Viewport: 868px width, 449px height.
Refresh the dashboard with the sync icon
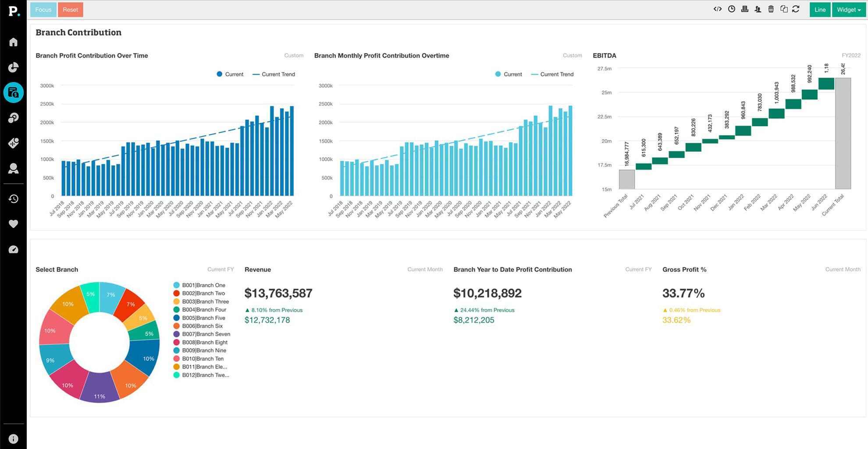pyautogui.click(x=796, y=9)
